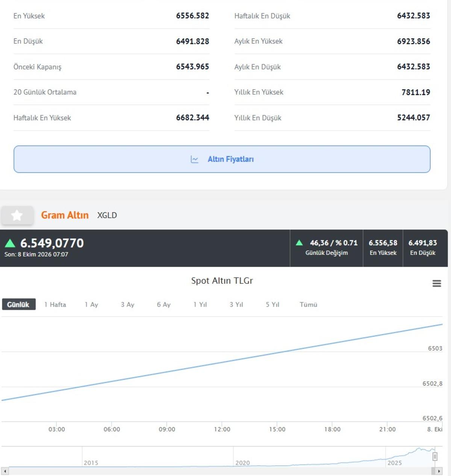
Task: Click the En Yüksek value 6556.582
Action: coord(192,16)
